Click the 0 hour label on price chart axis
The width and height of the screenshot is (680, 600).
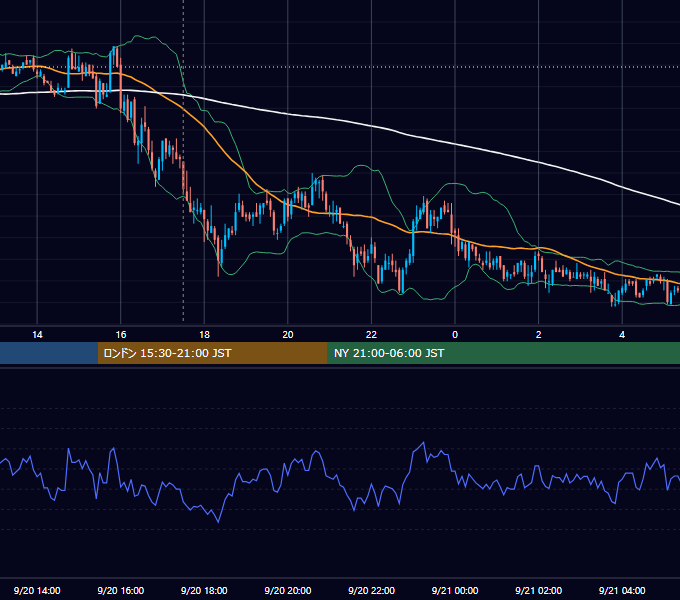coord(455,335)
